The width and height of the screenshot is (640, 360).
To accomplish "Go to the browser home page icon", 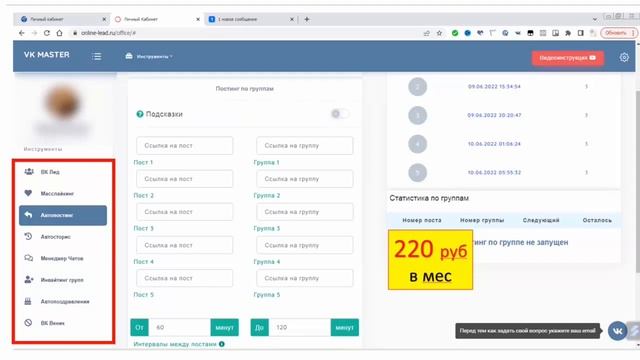I will pos(60,33).
